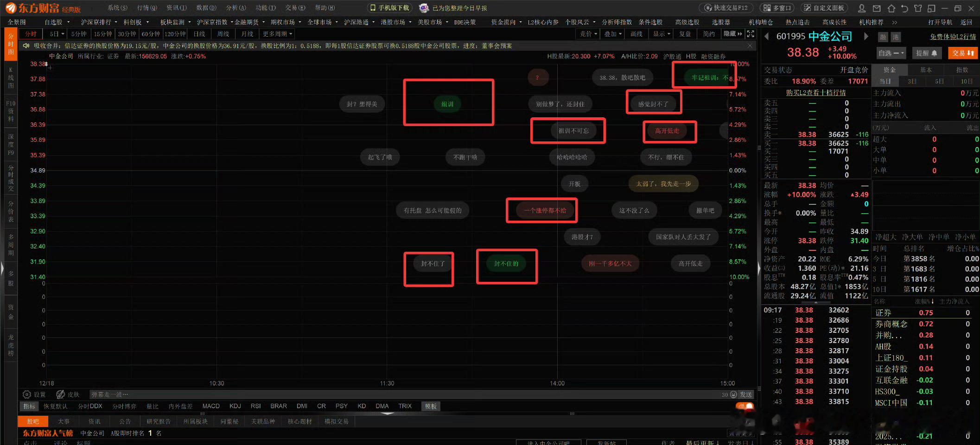Screen dimensions: 980x445
Task: Click 恢复默认 restore defaults
Action: tap(56, 407)
